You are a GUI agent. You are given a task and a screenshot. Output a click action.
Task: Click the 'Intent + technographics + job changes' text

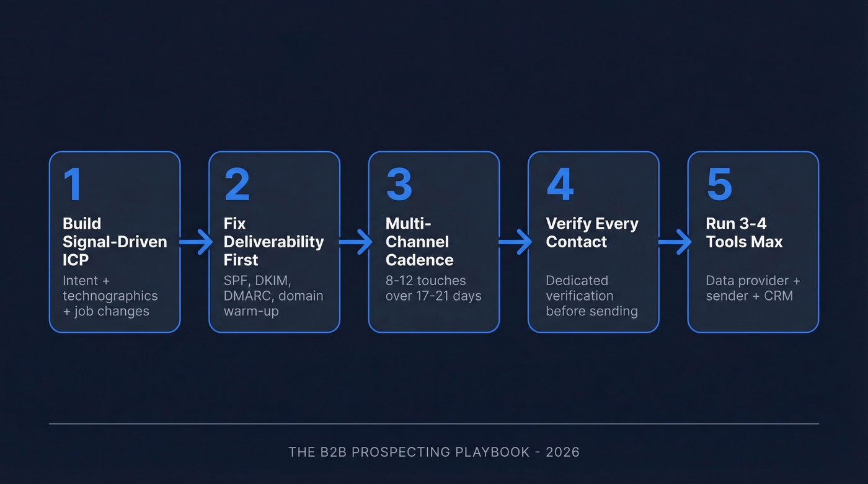click(x=109, y=296)
